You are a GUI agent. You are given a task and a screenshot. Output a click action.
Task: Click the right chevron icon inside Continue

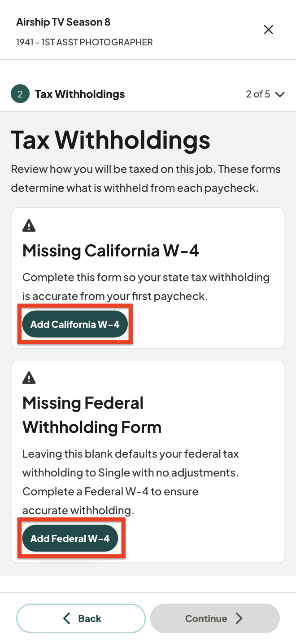click(x=239, y=618)
